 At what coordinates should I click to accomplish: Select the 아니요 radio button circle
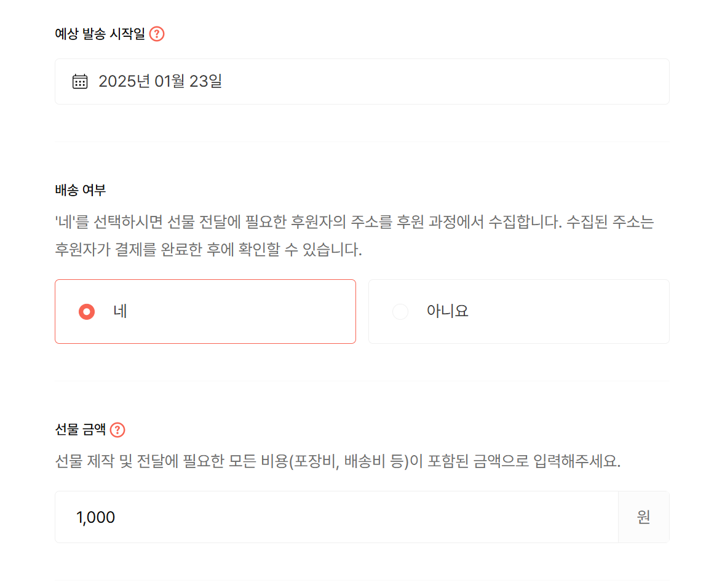400,312
